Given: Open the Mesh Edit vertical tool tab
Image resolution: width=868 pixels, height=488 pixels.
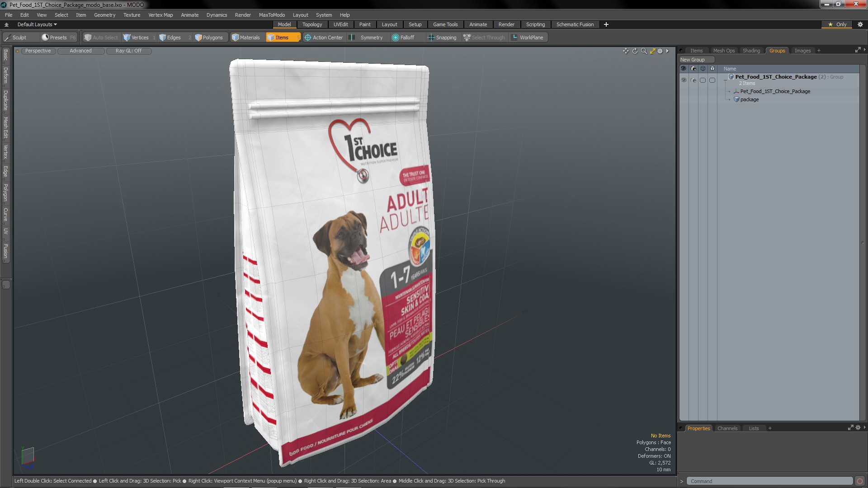Looking at the screenshot, I should [6, 128].
